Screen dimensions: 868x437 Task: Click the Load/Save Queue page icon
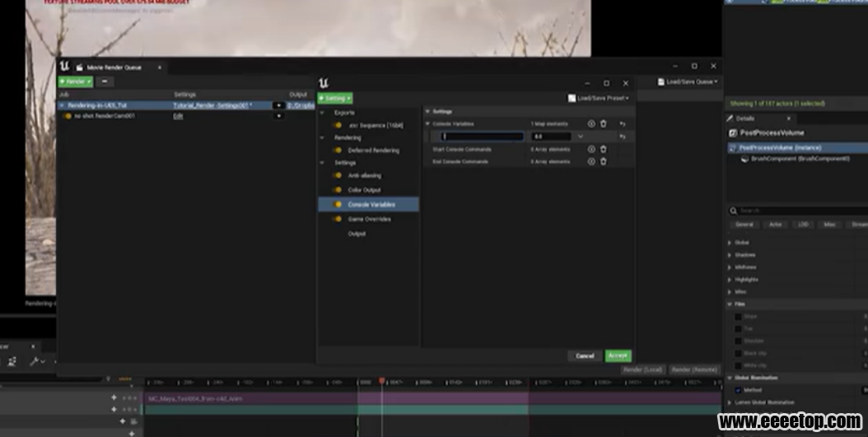[661, 81]
